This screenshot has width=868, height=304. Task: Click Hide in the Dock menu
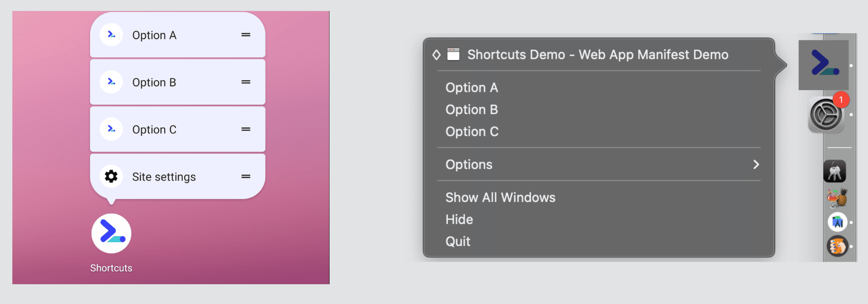(459, 219)
